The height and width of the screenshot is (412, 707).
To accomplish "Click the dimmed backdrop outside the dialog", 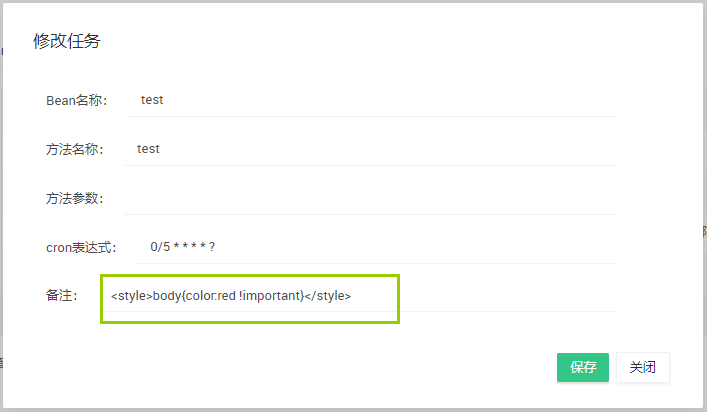I will (703, 150).
